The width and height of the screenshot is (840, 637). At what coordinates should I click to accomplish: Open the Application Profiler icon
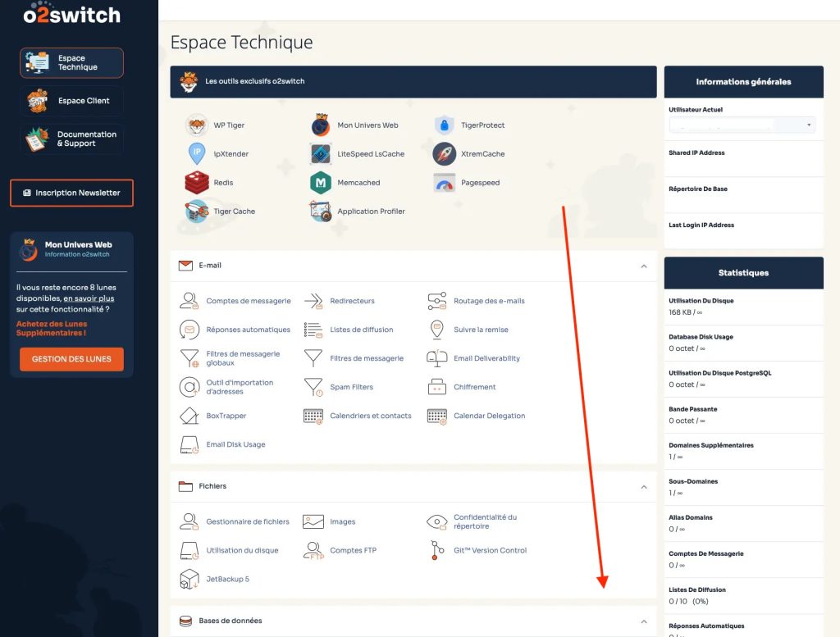[x=321, y=212]
